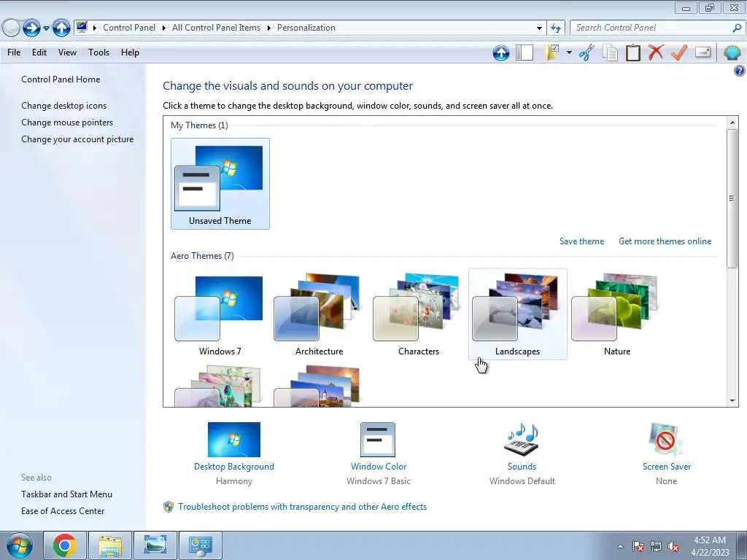The height and width of the screenshot is (560, 747).
Task: Open Ease of Access Center link
Action: tap(63, 511)
